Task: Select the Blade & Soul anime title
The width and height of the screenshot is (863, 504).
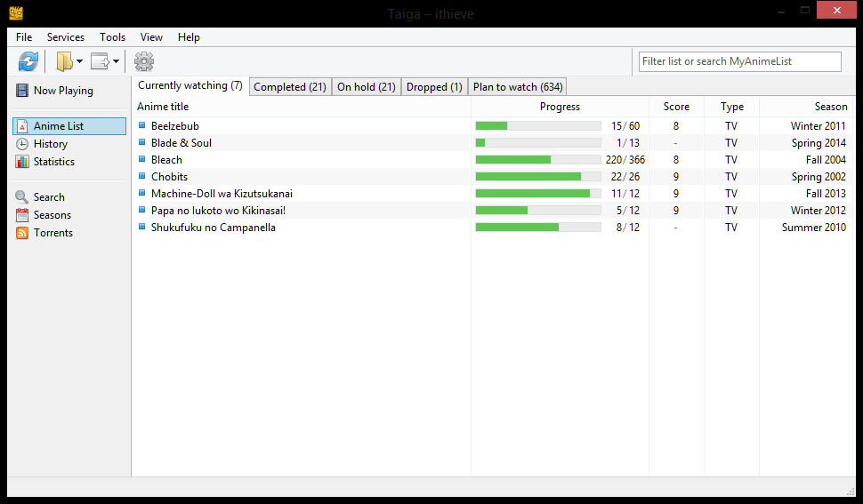Action: point(181,143)
